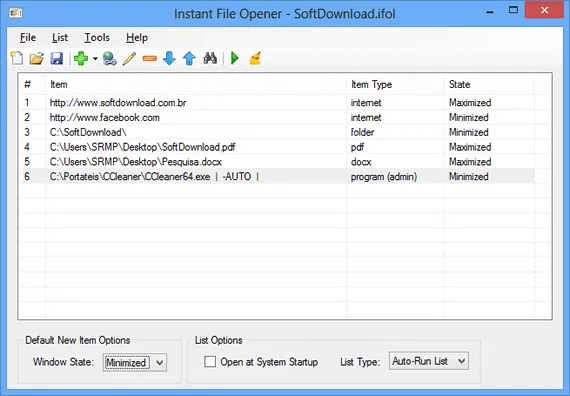Viewport: 570px width, 396px height.
Task: Open the Help menu
Action: tap(137, 37)
